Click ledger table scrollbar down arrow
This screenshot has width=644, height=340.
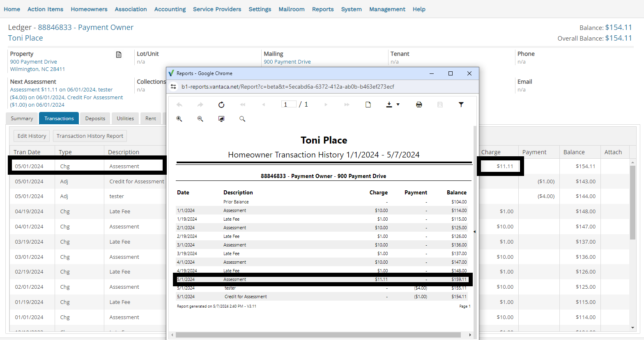click(633, 328)
